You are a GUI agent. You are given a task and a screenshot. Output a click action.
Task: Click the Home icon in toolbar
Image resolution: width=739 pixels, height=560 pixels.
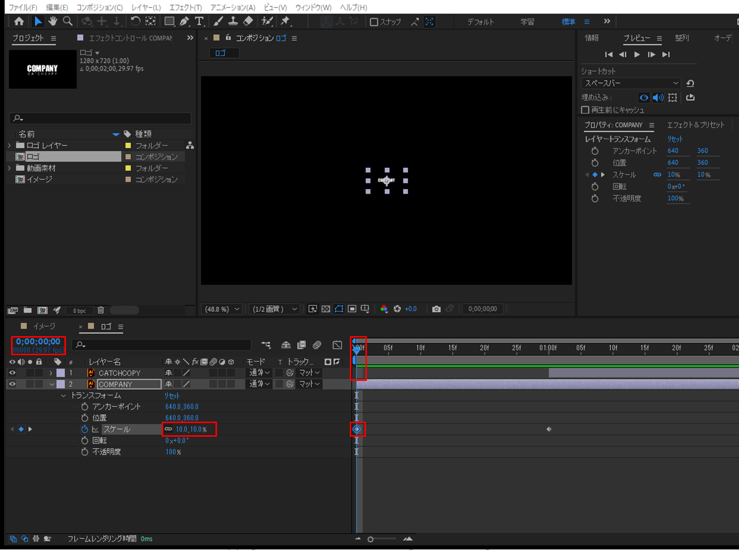pyautogui.click(x=19, y=21)
